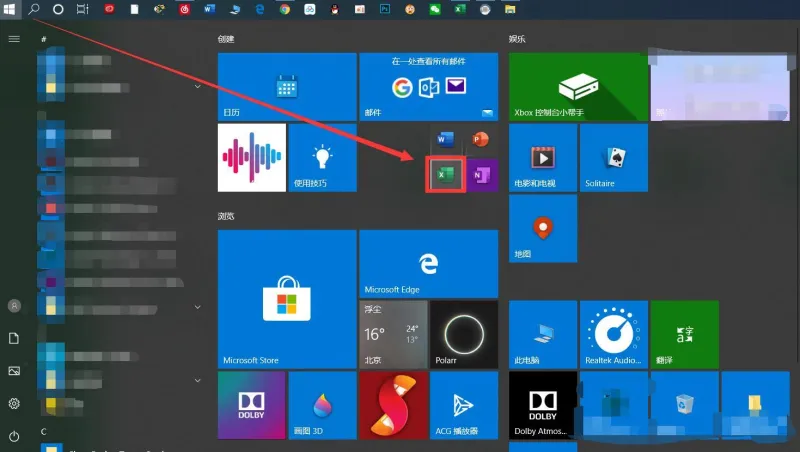Open the purple DOLBY tile
This screenshot has height=452, width=800.
[252, 405]
